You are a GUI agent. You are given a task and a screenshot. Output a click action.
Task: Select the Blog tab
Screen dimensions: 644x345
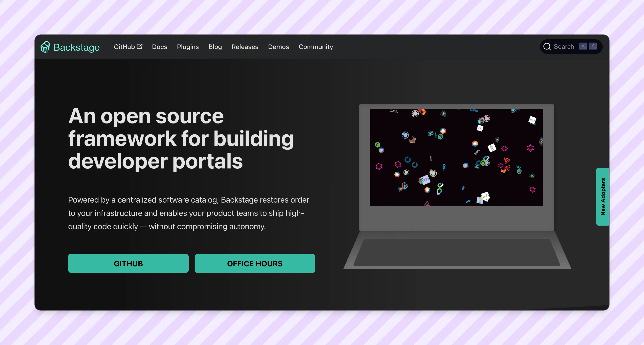point(215,46)
